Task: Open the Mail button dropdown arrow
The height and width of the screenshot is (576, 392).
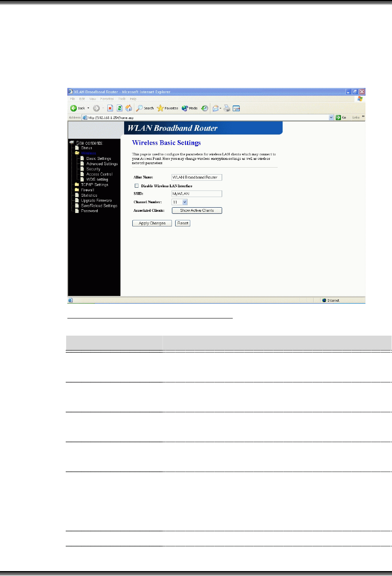Action: [220, 108]
